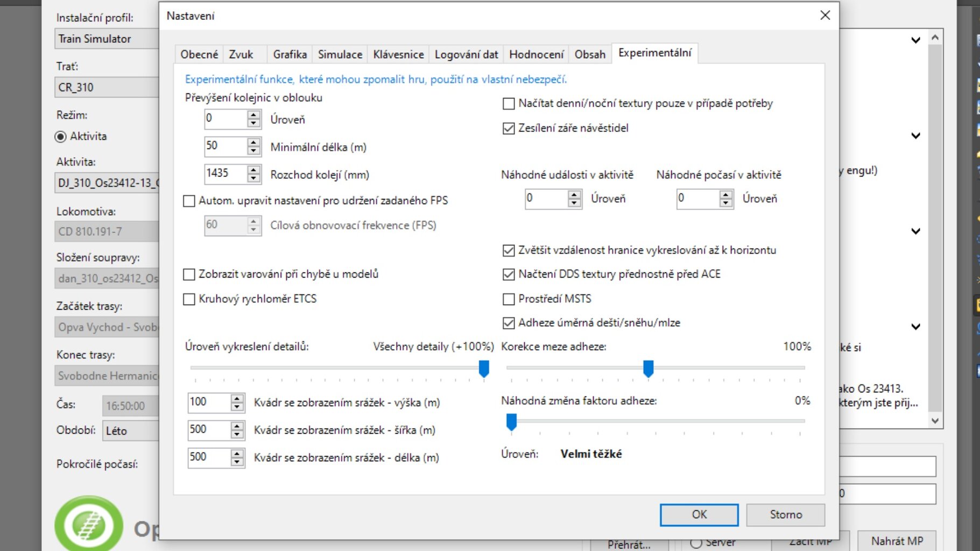This screenshot has height=551, width=980.
Task: Click the Korekce meze adheze slider handle
Action: 648,369
